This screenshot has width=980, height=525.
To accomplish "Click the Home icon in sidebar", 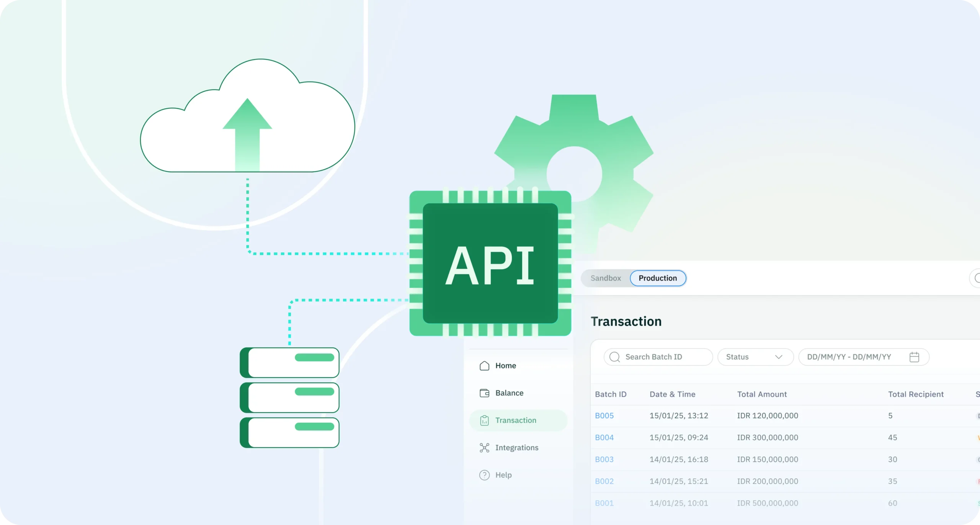I will click(484, 366).
